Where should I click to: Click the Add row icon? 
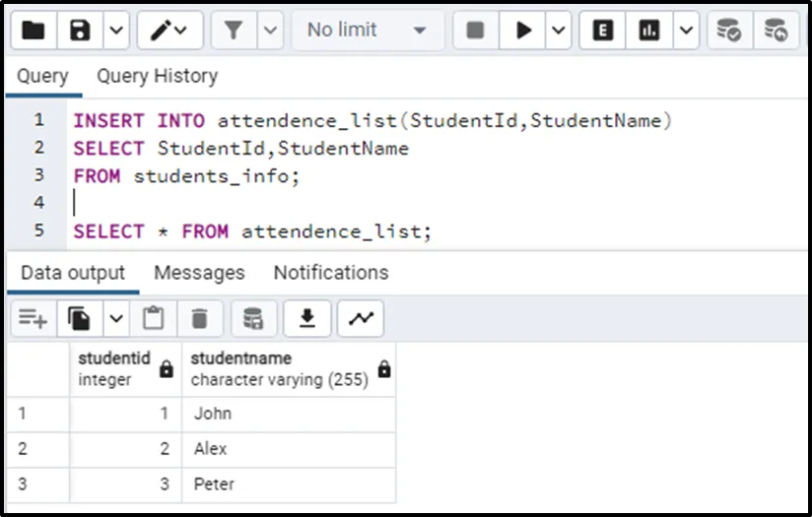coord(33,318)
